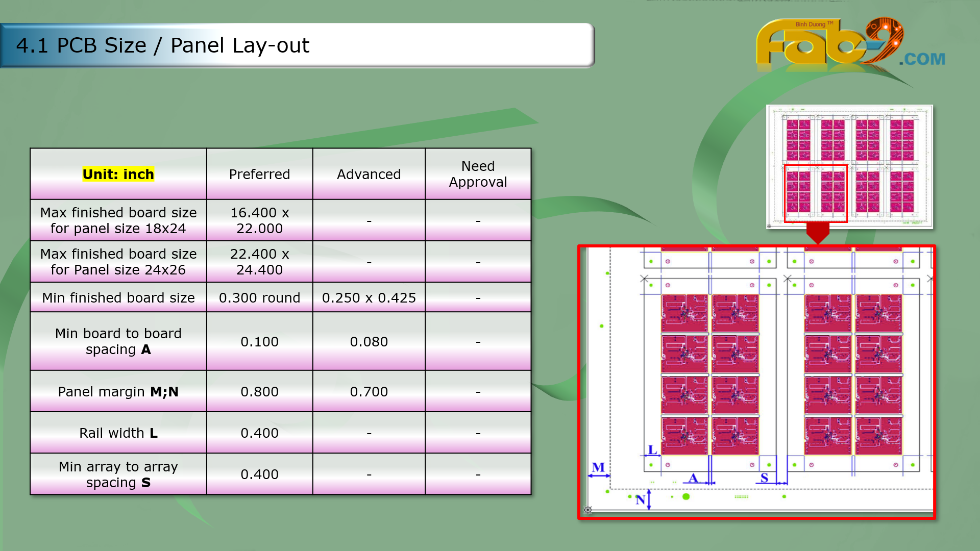Screen dimensions: 980x551
Task: Select the 'Preferred' column header
Action: point(259,174)
